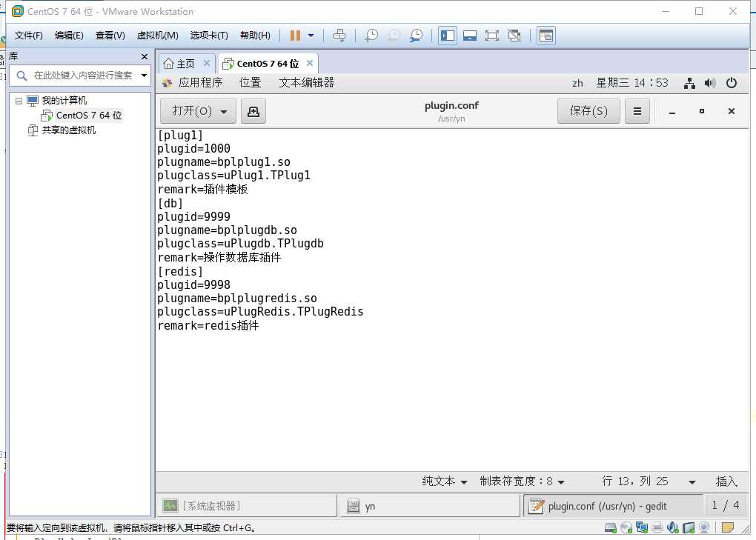
Task: Click the zh input language indicator
Action: [577, 83]
